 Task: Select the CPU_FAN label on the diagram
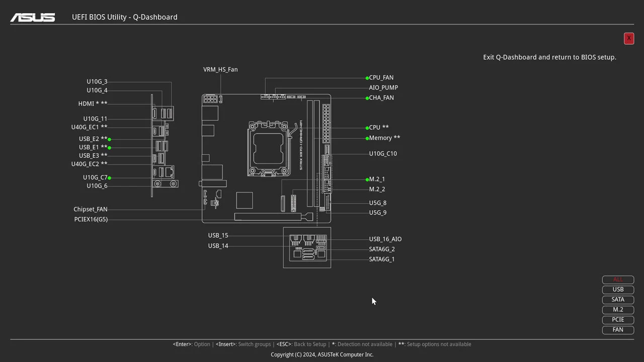[381, 77]
